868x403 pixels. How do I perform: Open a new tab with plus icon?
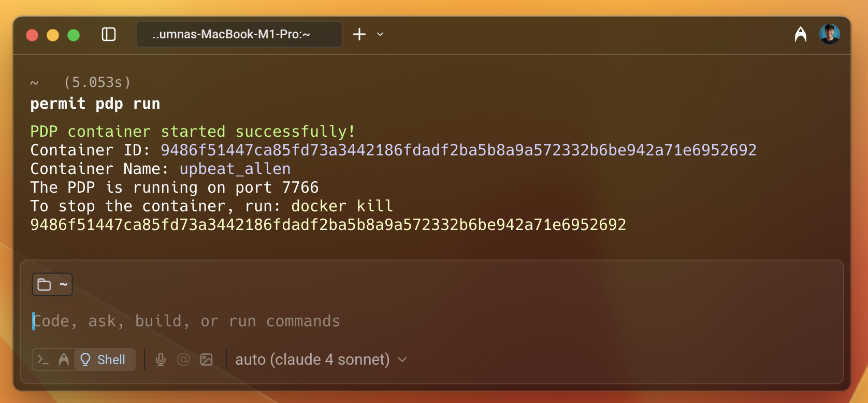tap(359, 35)
